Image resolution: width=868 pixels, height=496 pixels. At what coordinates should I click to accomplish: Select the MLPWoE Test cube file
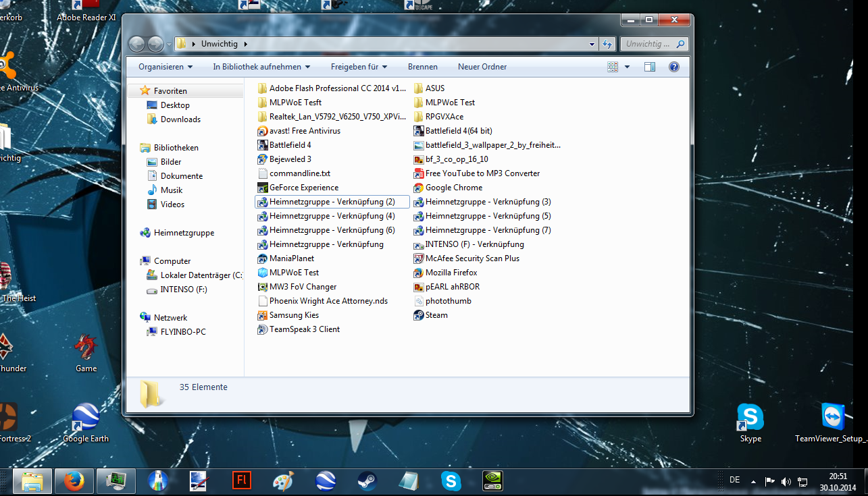(x=289, y=273)
